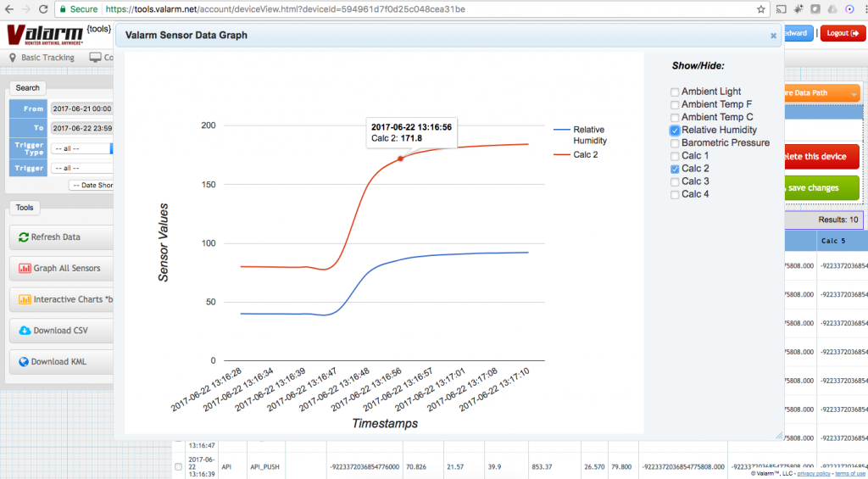Select checkbox for the 13:16:39 table row
The height and width of the screenshot is (479, 868).
coord(178,467)
